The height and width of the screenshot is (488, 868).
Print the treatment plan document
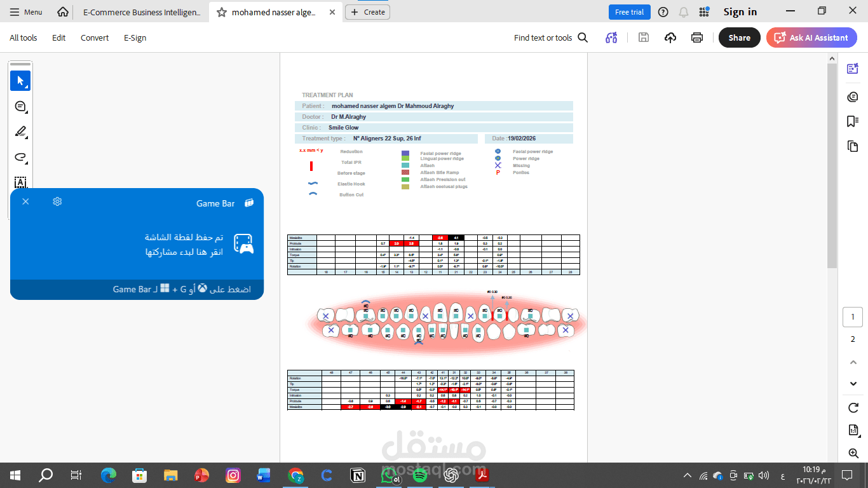pyautogui.click(x=697, y=37)
